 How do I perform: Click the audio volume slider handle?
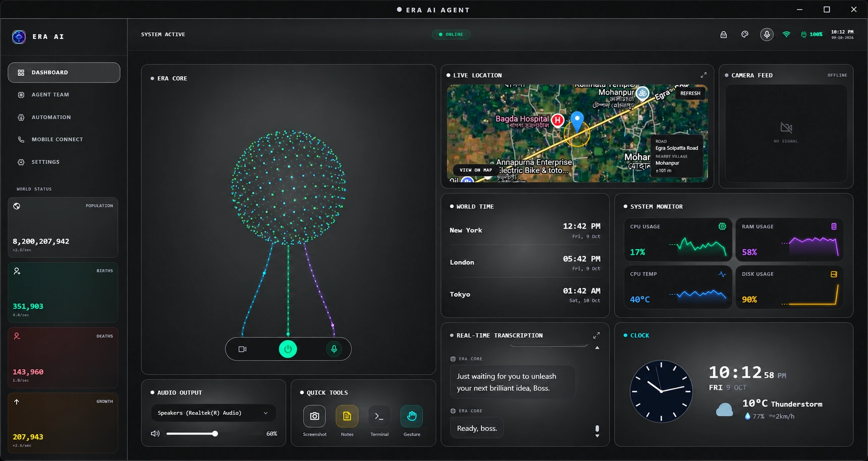click(215, 434)
